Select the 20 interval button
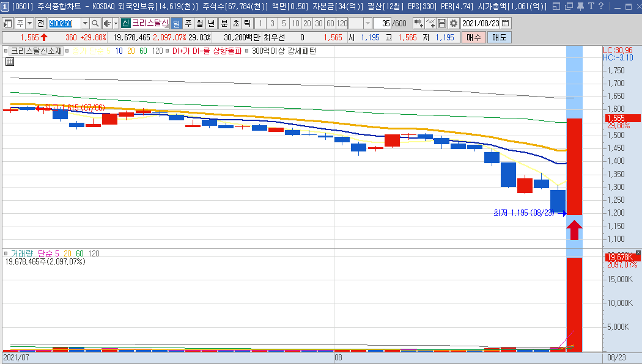642x364 pixels. (x=307, y=23)
